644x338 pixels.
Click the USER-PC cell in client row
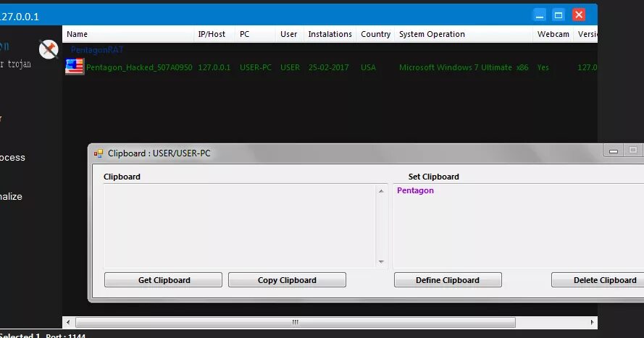256,67
